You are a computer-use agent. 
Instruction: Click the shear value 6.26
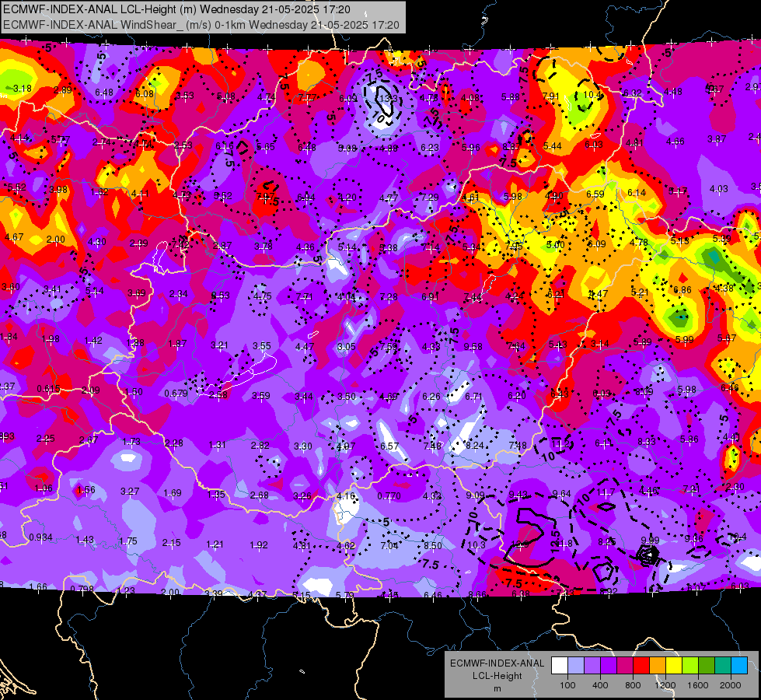pyautogui.click(x=431, y=397)
